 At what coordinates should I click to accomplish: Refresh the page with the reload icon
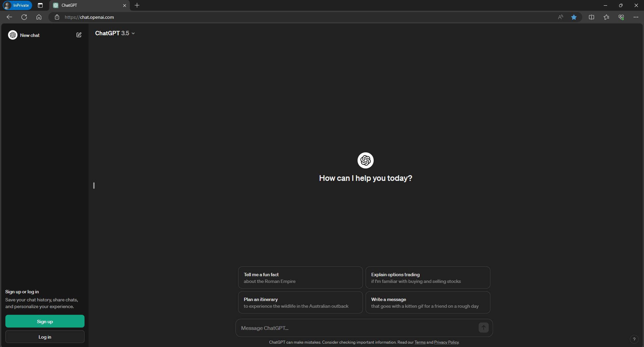[x=24, y=17]
